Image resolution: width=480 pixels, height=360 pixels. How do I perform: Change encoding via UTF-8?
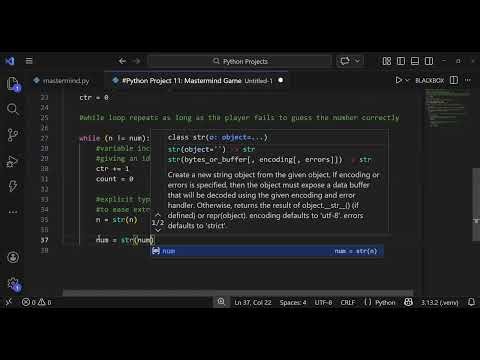pyautogui.click(x=323, y=303)
